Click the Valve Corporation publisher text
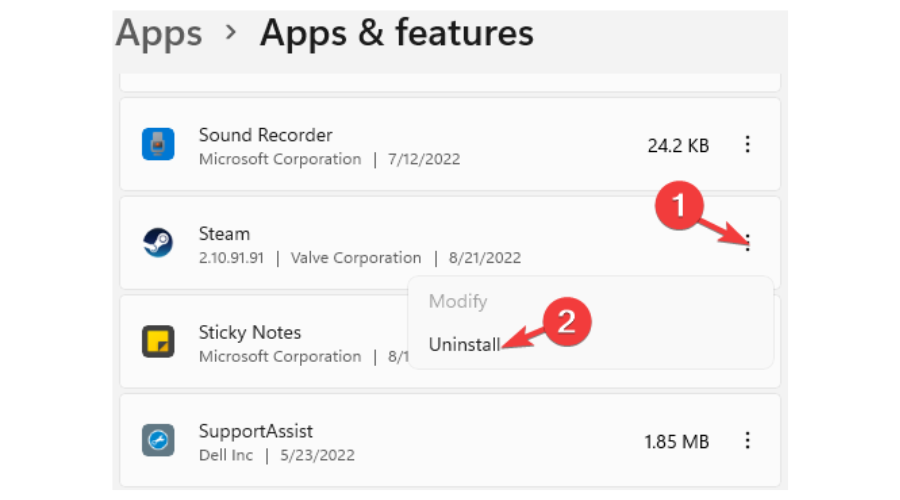The image size is (900, 500). click(x=356, y=258)
